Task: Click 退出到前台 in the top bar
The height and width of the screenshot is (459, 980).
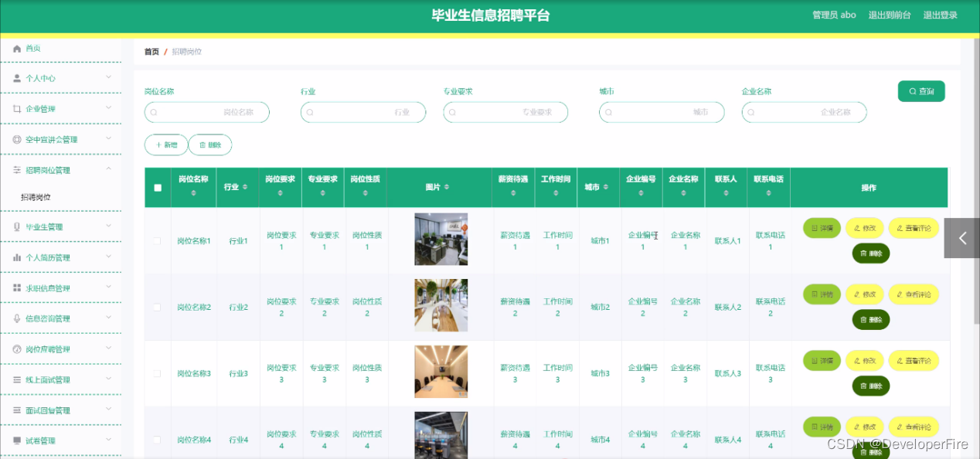Action: (890, 15)
